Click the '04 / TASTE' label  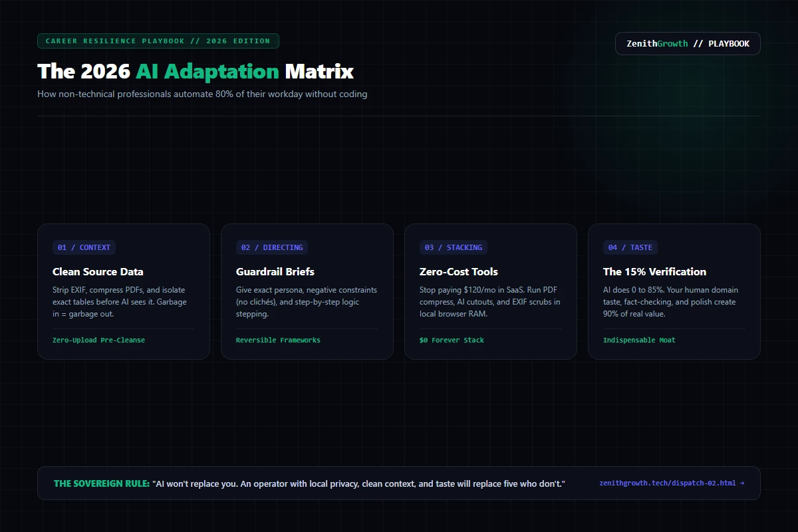pyautogui.click(x=630, y=247)
